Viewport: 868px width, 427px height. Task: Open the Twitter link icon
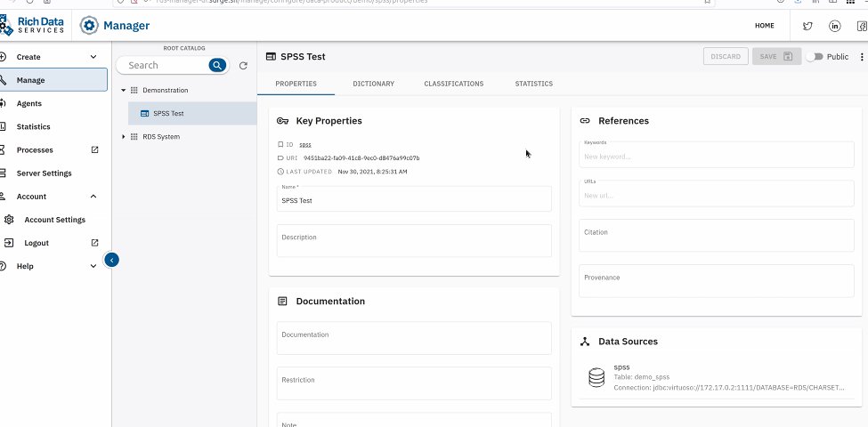(x=807, y=26)
